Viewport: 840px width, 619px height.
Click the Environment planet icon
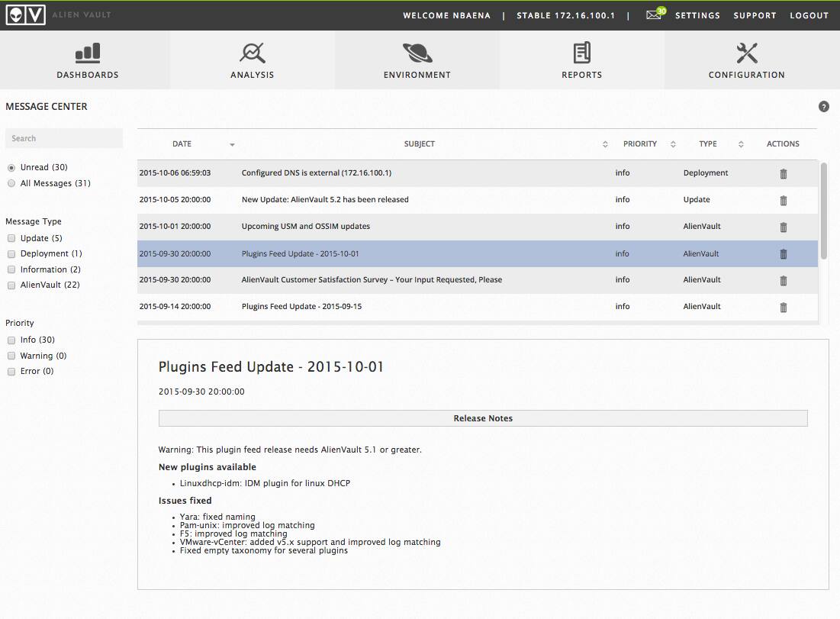[x=417, y=53]
